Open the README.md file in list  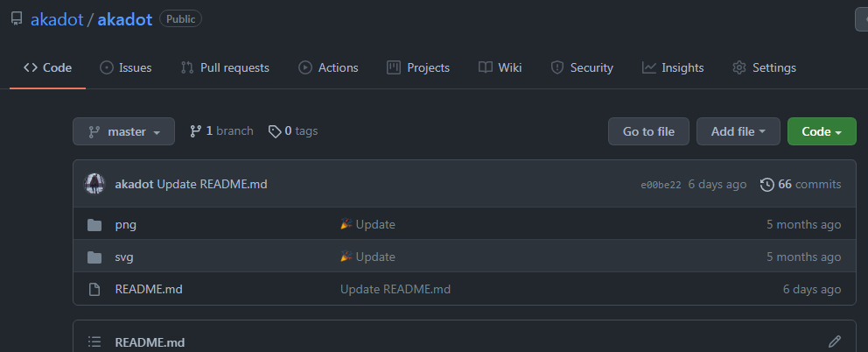[149, 289]
